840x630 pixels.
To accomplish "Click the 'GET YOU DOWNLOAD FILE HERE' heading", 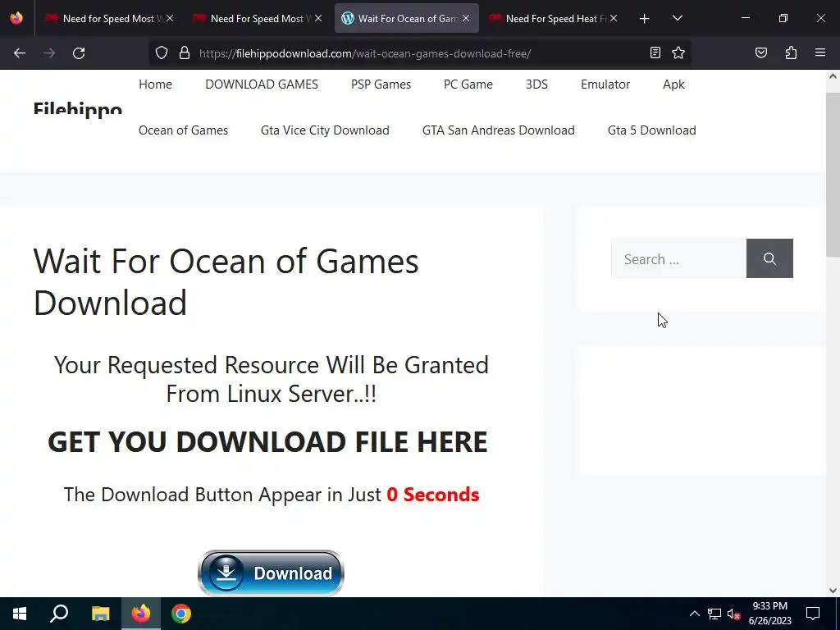I will [267, 441].
